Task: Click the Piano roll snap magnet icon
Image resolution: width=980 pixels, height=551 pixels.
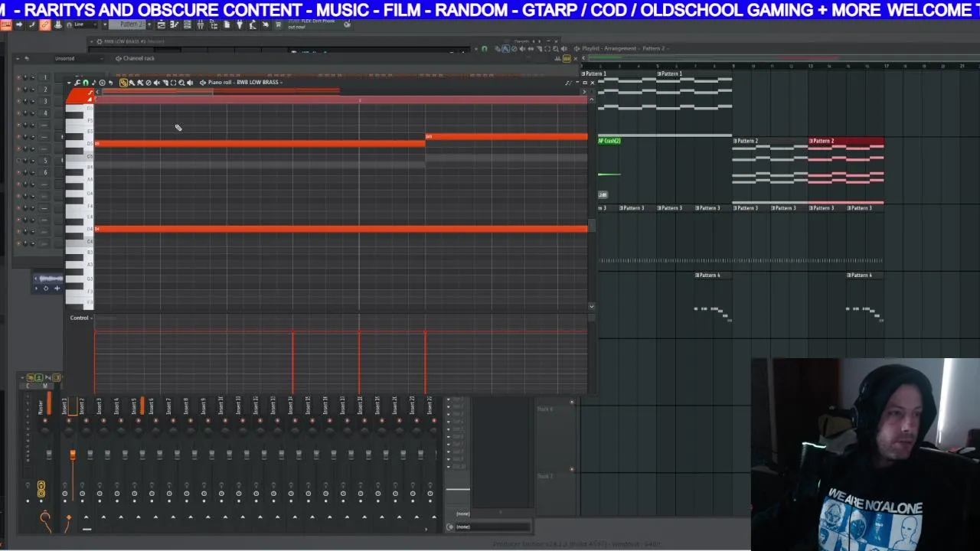Action: click(x=85, y=83)
